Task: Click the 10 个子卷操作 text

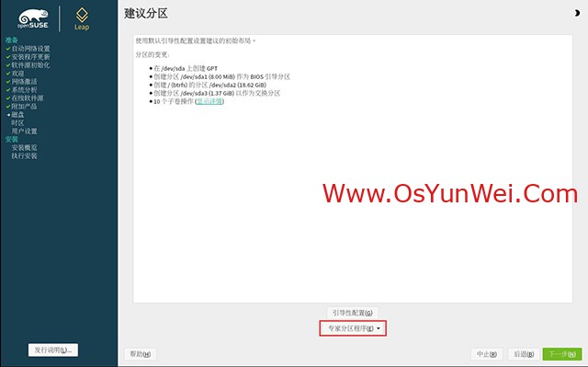Action: (x=174, y=101)
